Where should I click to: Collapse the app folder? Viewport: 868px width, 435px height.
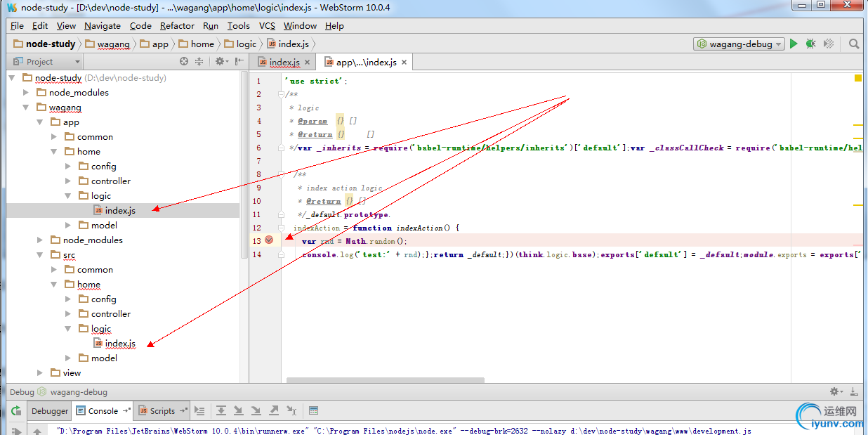pos(41,122)
